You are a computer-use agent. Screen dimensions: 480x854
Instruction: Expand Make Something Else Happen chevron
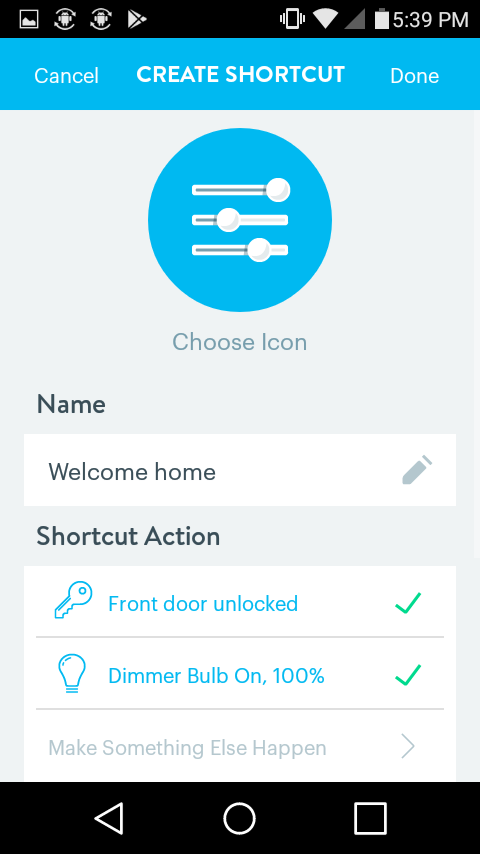tap(408, 747)
